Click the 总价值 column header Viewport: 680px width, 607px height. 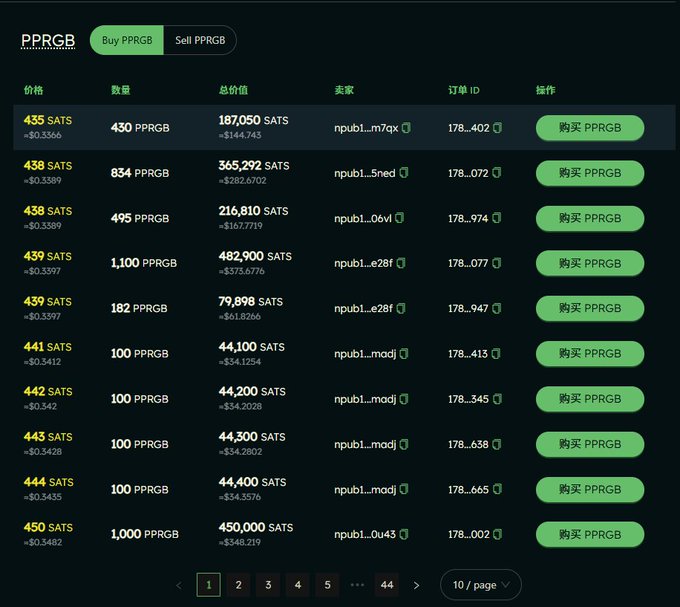click(233, 90)
